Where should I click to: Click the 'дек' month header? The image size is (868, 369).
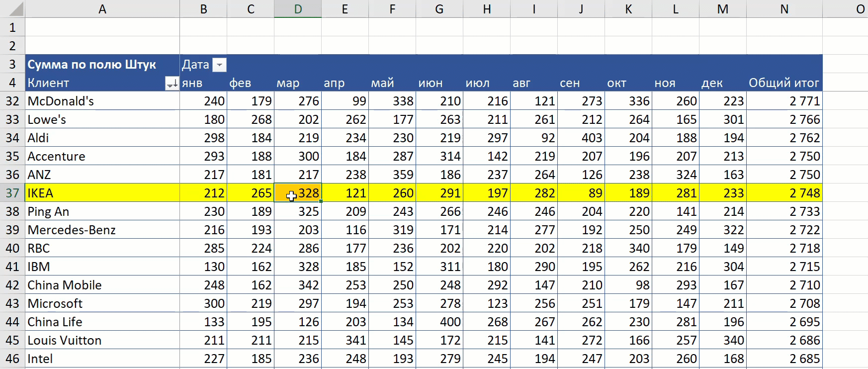coord(723,83)
